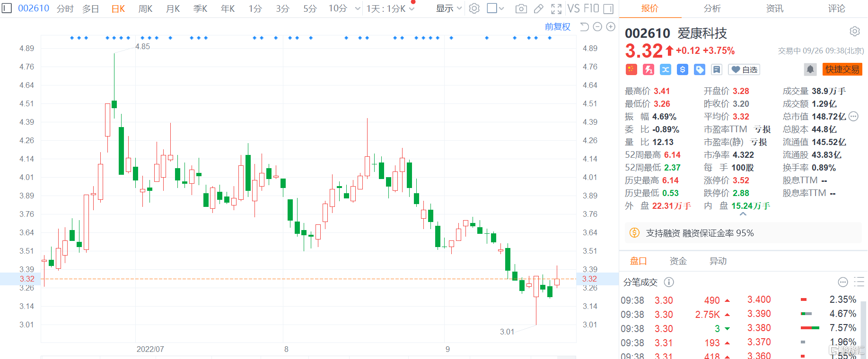The image size is (868, 359).
Task: Open the tick trades ellipsis options
Action: click(x=843, y=282)
